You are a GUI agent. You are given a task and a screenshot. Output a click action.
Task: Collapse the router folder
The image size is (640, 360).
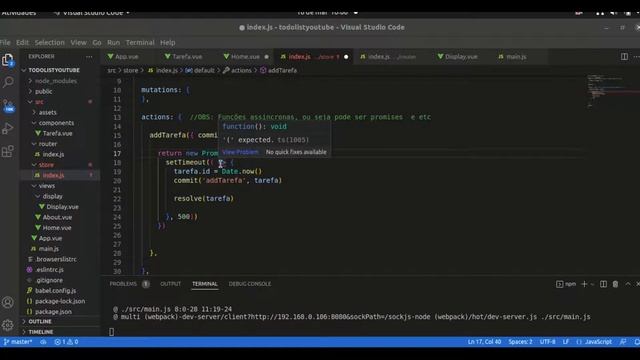click(x=48, y=144)
